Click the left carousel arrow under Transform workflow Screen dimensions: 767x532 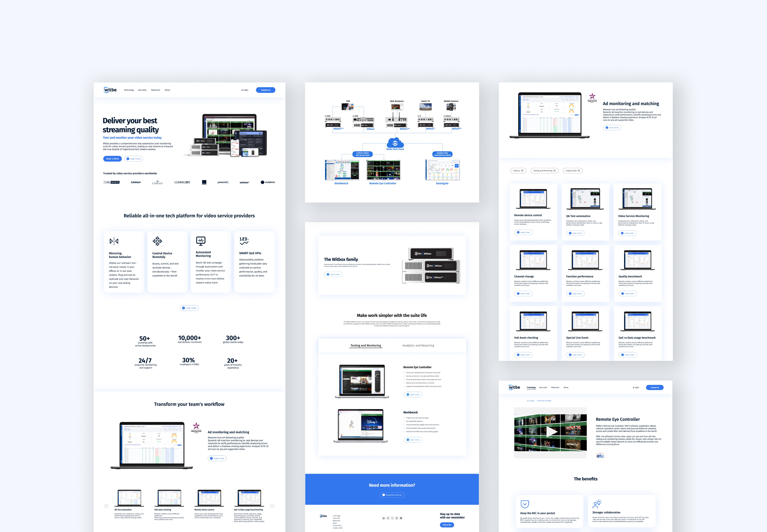[106, 506]
